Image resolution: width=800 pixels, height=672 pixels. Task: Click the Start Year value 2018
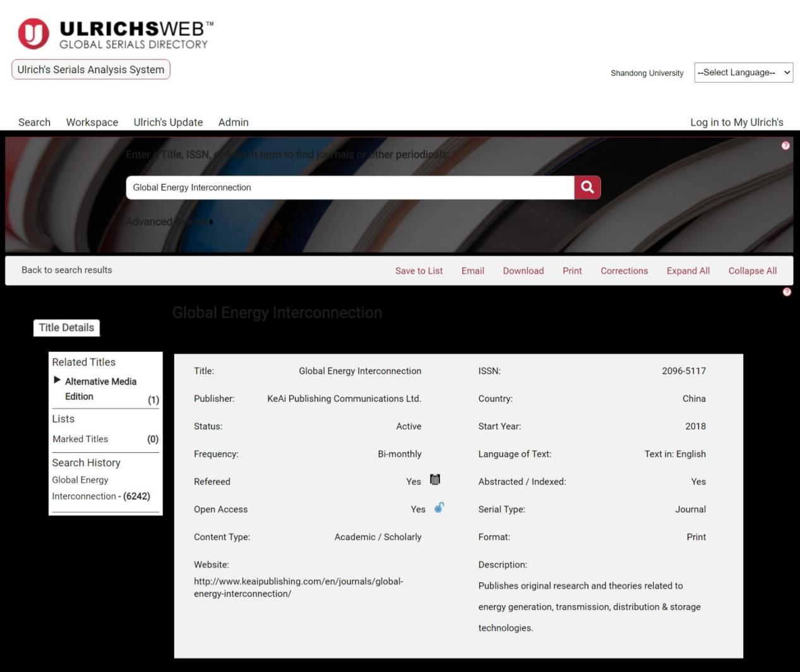(696, 426)
